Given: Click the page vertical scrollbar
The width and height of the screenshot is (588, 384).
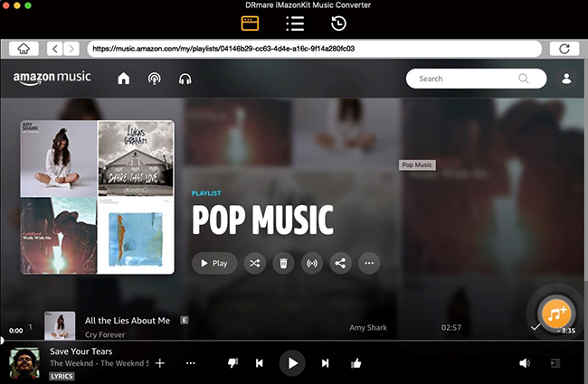Looking at the screenshot, I should coord(586,171).
